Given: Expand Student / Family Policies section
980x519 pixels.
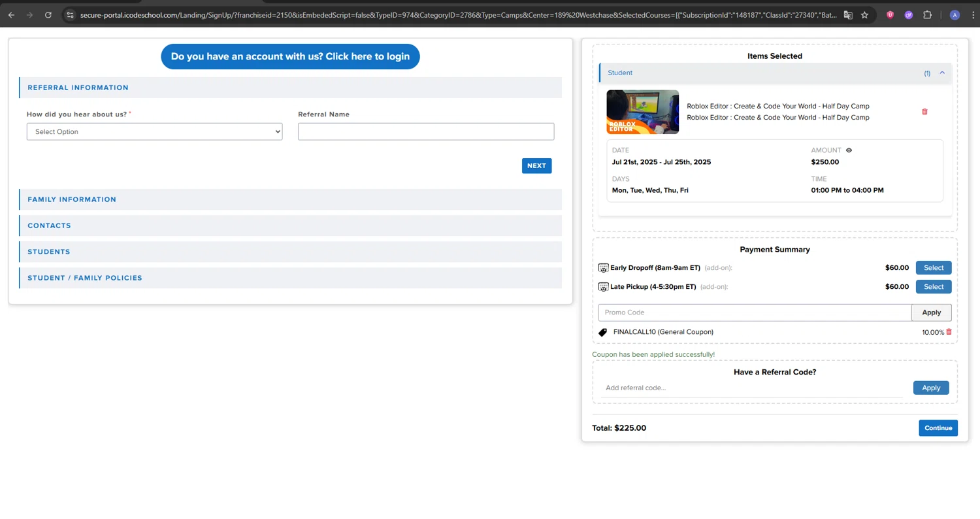Looking at the screenshot, I should click(x=290, y=278).
